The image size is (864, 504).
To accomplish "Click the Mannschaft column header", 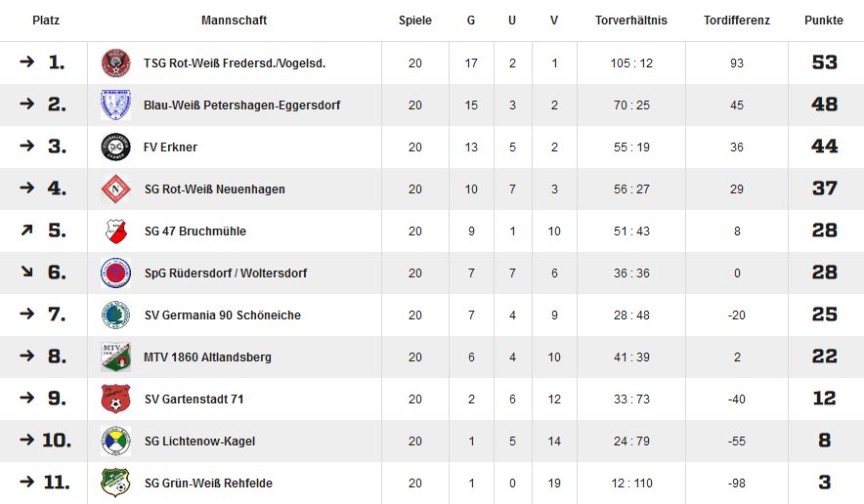I will (235, 21).
